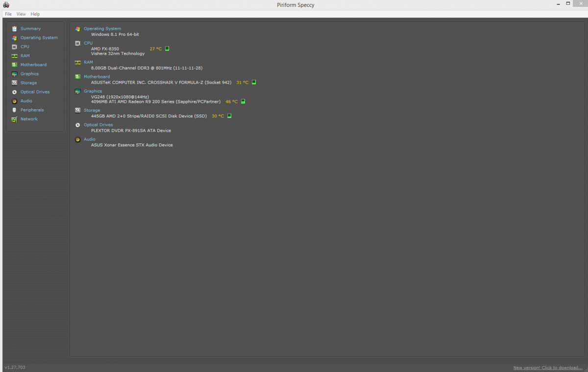Click the green temperature indicator next to motherboard 31 °C

pos(254,82)
